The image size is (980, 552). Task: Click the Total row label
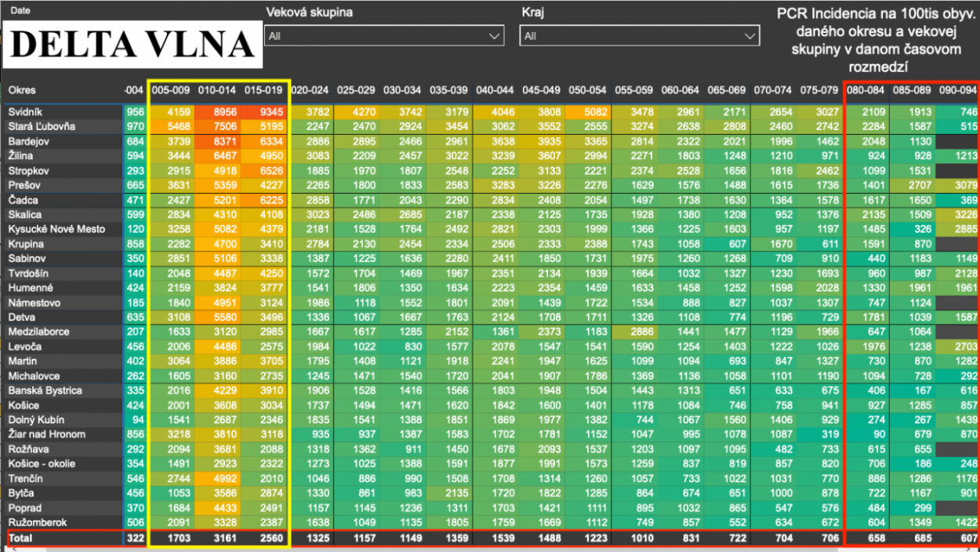pos(20,539)
